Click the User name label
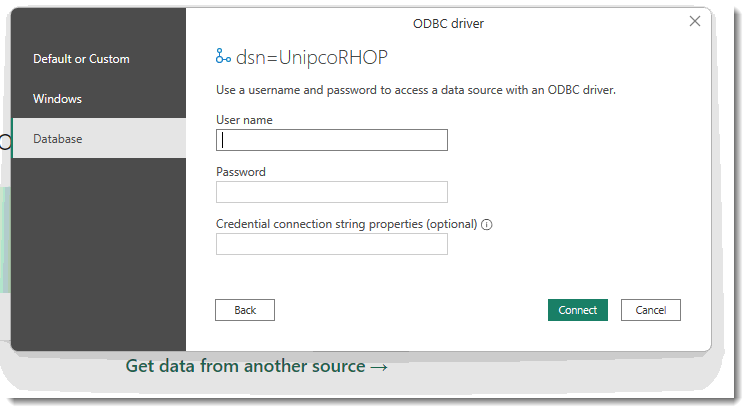The image size is (749, 413). point(244,120)
